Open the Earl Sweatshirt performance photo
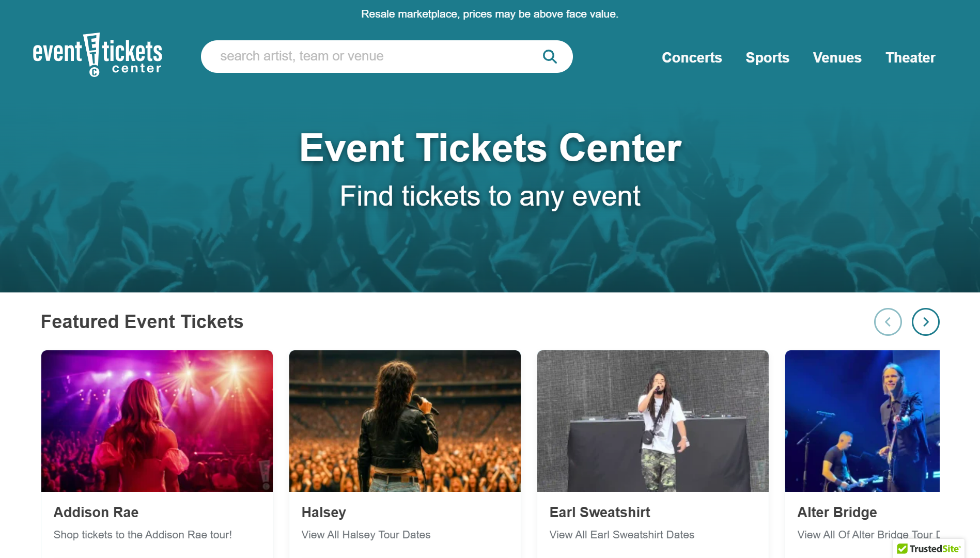980x558 pixels. click(653, 421)
